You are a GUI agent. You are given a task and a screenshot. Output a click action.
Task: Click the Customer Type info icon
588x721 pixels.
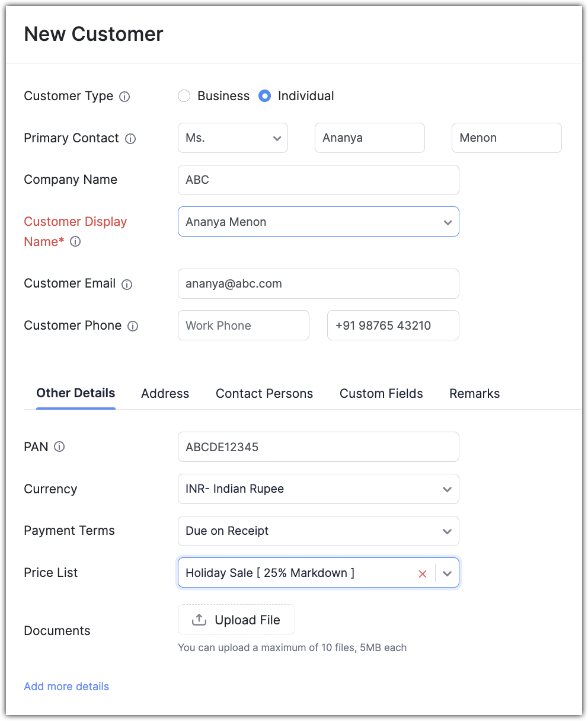(124, 97)
